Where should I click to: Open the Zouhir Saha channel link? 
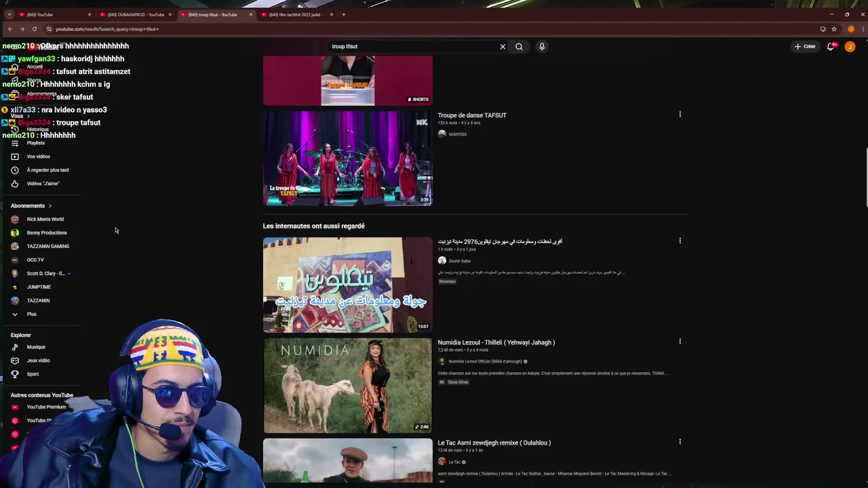[459, 261]
